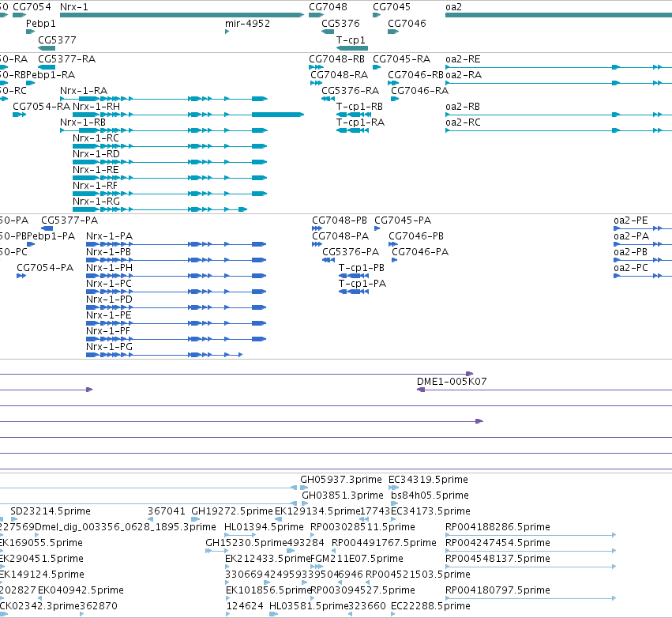This screenshot has height=618, width=672.
Task: Click the Nrx-1-RD transcript label
Action: (x=96, y=154)
